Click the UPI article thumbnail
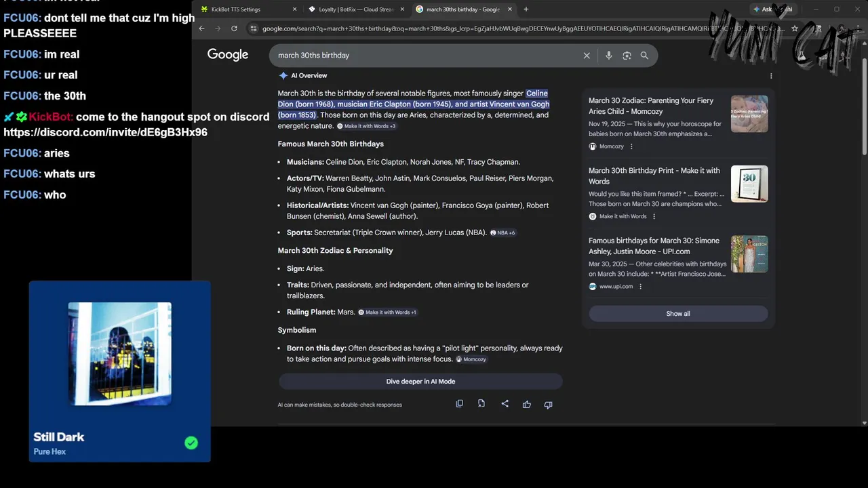The image size is (868, 488). [749, 254]
